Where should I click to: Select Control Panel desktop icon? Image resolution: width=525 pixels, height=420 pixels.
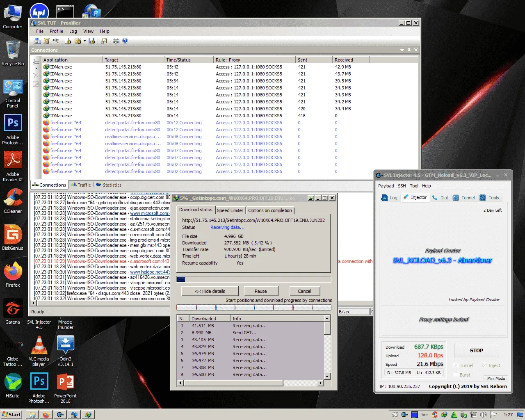tap(13, 93)
